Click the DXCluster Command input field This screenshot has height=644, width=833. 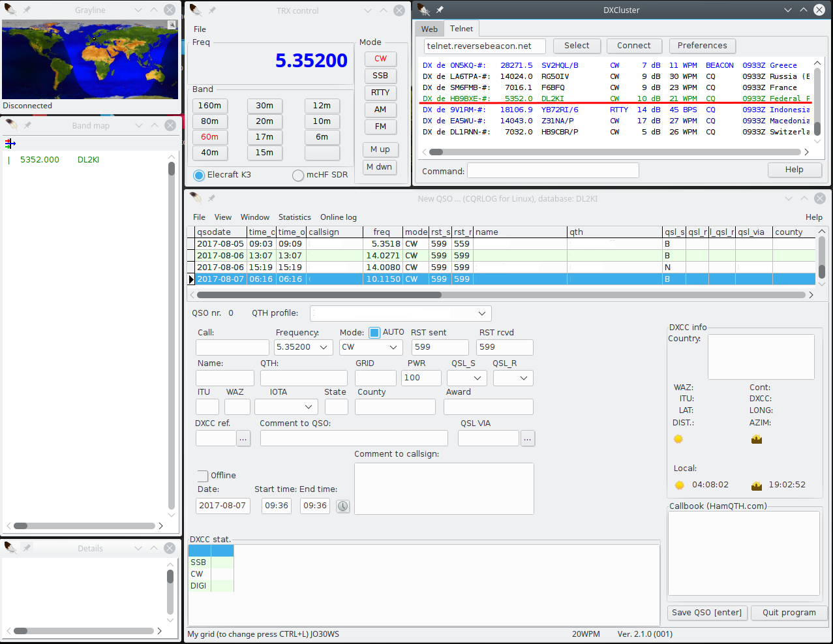pos(553,170)
